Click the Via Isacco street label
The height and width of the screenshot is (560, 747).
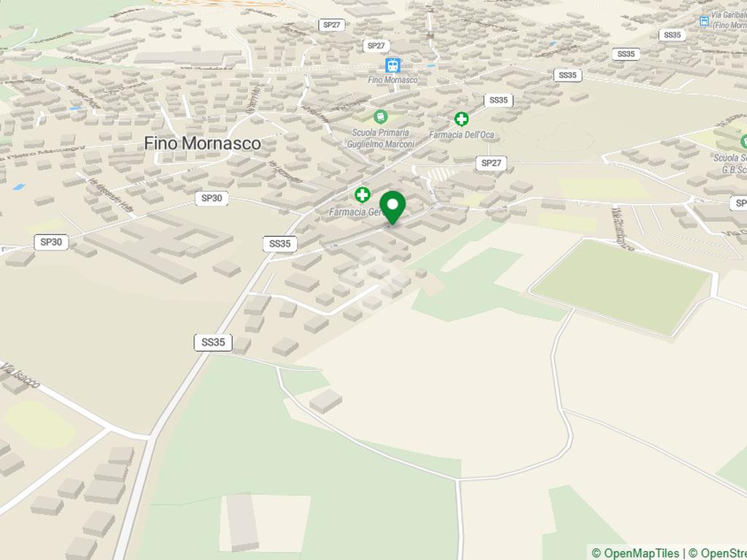pos(20,376)
